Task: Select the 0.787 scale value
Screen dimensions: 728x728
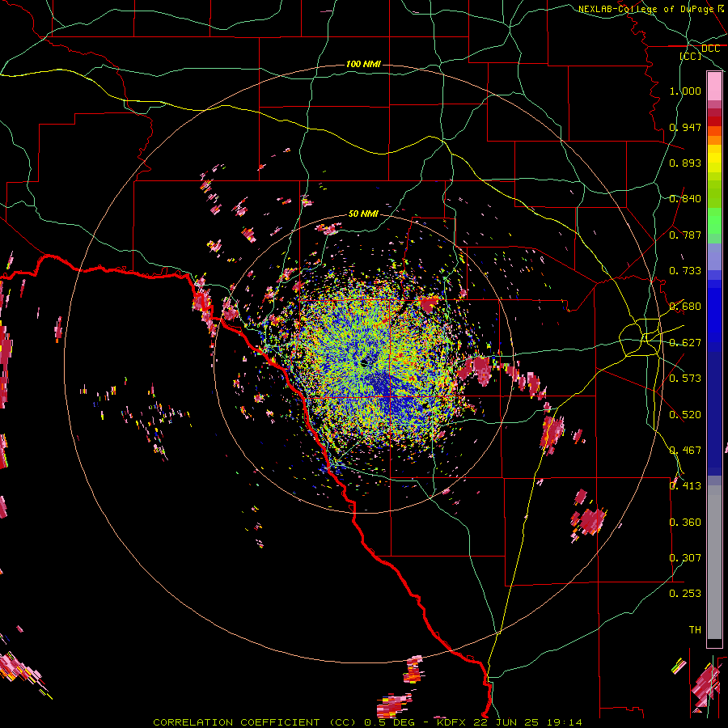Action: pos(685,235)
